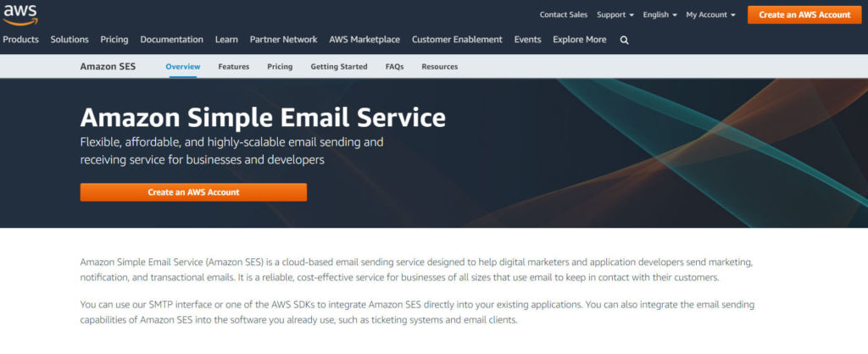Image resolution: width=868 pixels, height=354 pixels.
Task: Switch to the Features tab
Action: 233,66
